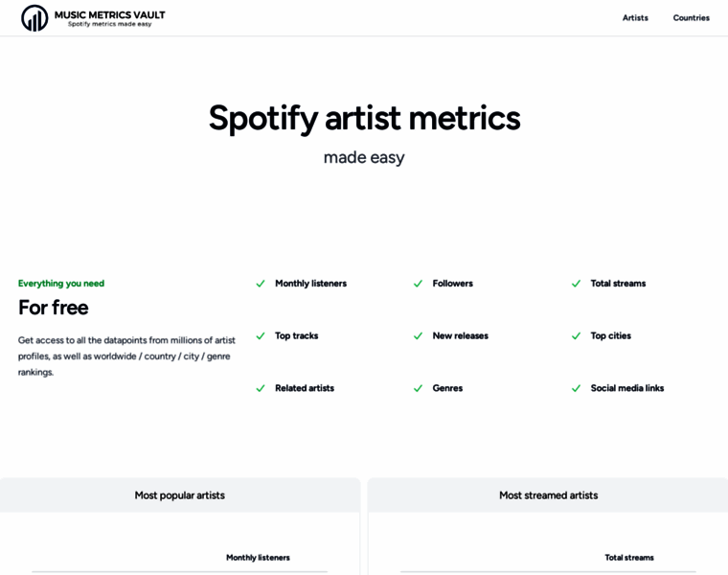Click the checkmark beside Top cities
This screenshot has height=575, width=728.
coord(576,335)
